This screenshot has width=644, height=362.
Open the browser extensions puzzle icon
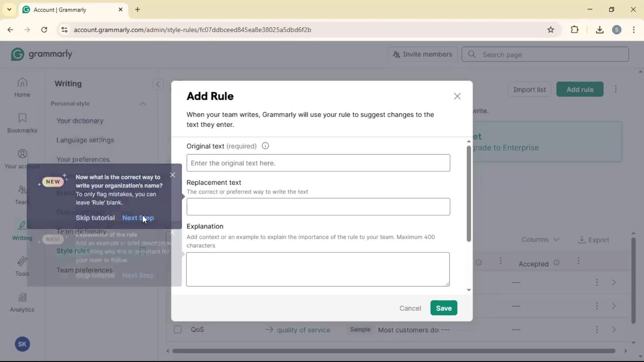pyautogui.click(x=575, y=30)
